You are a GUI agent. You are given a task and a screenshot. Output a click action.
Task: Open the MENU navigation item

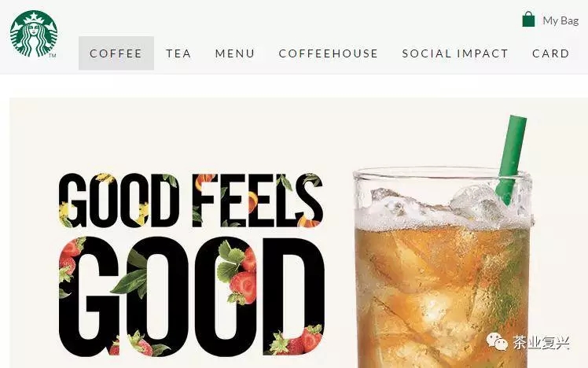point(235,53)
